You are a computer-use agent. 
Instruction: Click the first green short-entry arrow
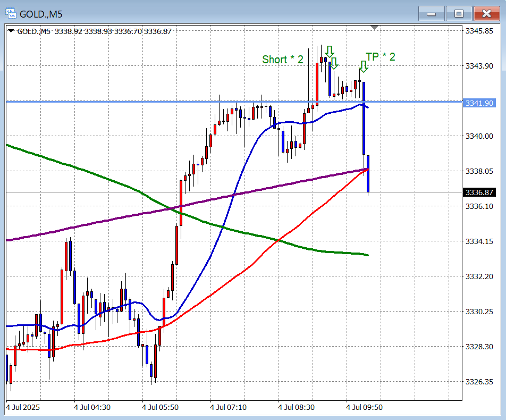pos(330,52)
